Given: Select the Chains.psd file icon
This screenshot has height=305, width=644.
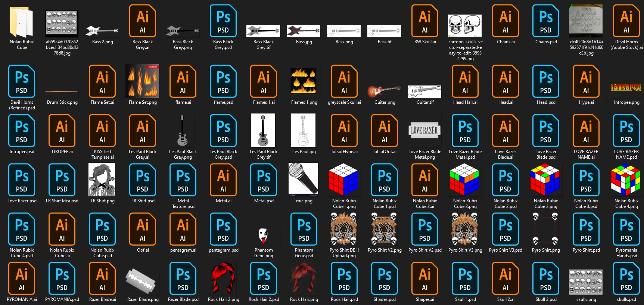Looking at the screenshot, I should point(546,21).
